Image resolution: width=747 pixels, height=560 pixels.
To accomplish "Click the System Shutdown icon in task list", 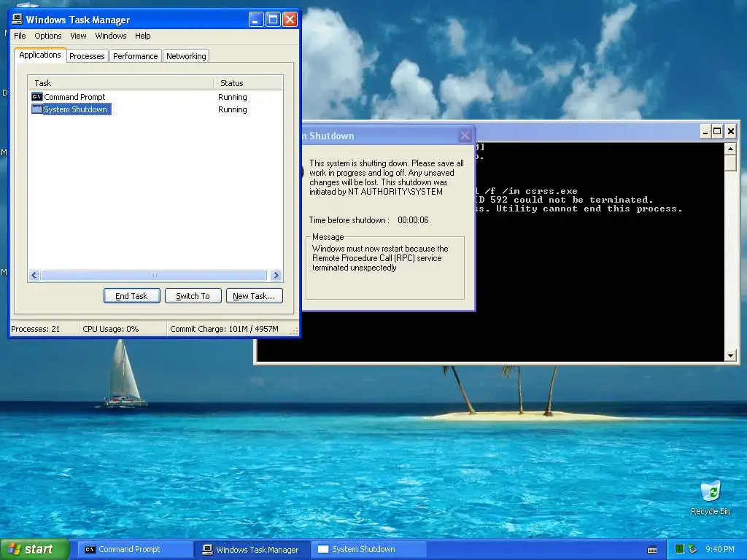I will click(36, 109).
